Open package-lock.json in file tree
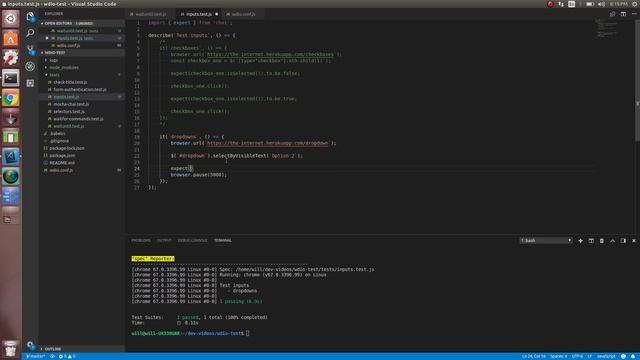The image size is (640, 360). 82,148
